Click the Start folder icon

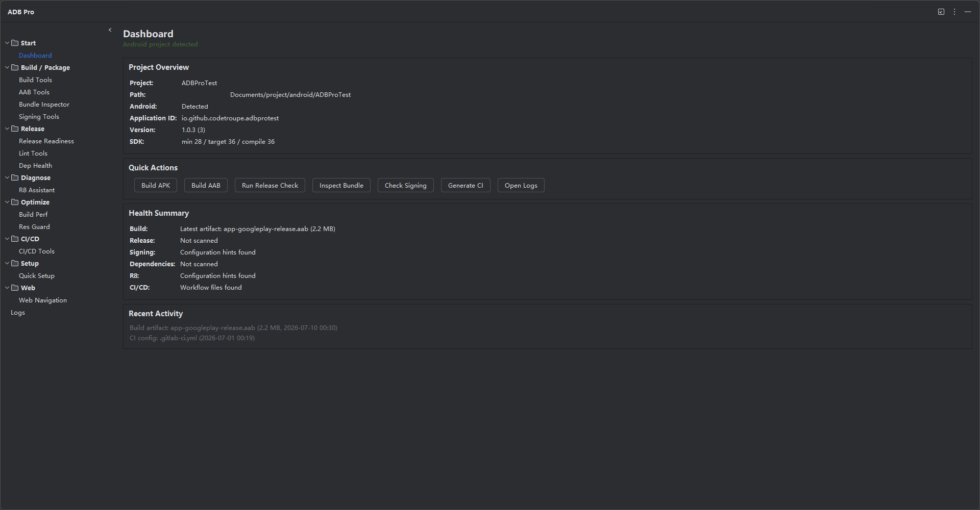pyautogui.click(x=15, y=43)
